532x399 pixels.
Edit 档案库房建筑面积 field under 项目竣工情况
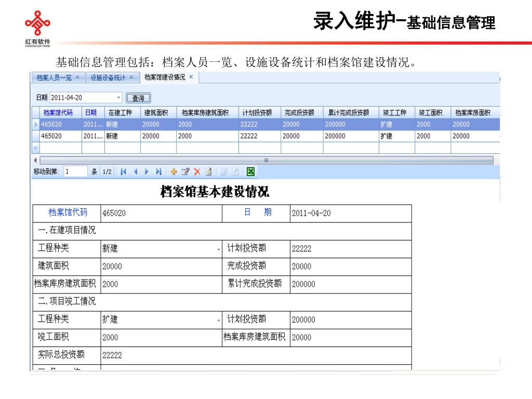(x=351, y=338)
